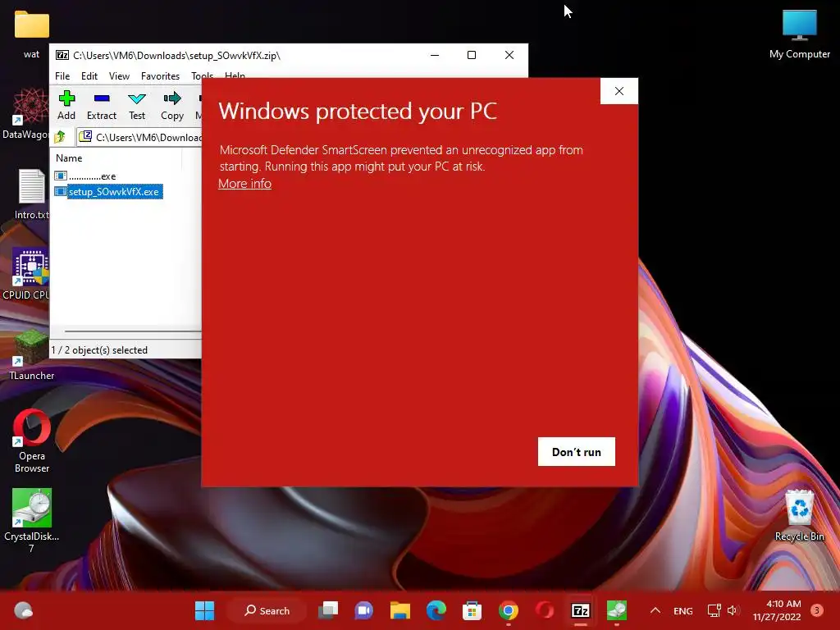Click the Don't run button

577,452
